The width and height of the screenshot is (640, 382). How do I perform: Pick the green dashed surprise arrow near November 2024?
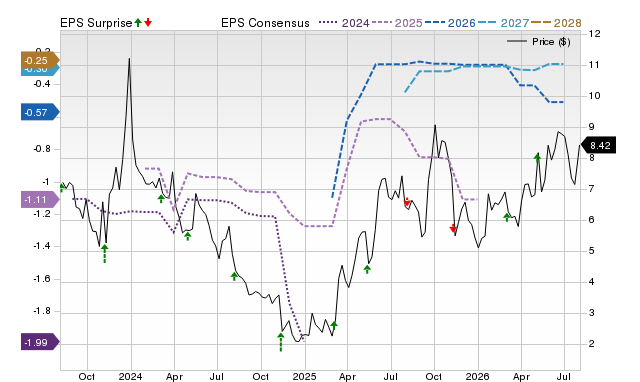280,342
